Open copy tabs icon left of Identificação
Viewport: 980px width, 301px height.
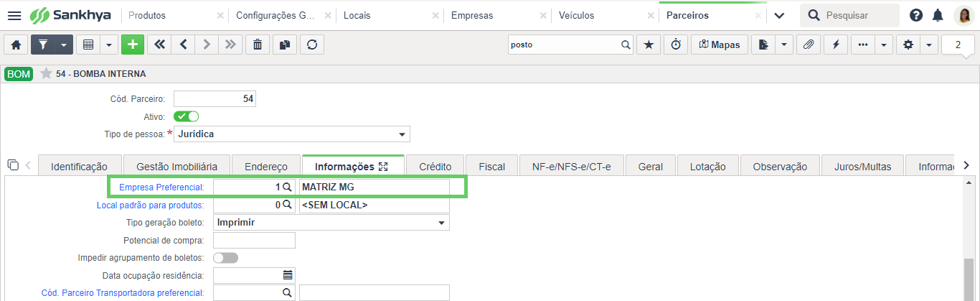12,165
